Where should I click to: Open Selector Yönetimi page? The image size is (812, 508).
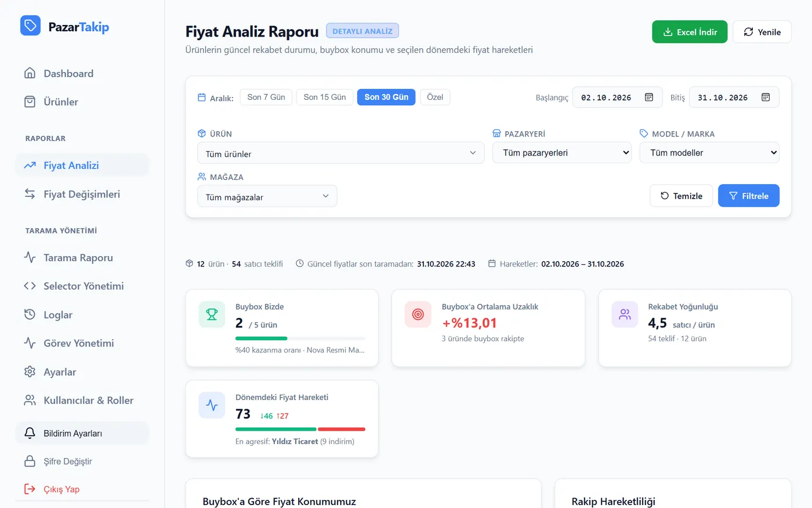coord(82,286)
